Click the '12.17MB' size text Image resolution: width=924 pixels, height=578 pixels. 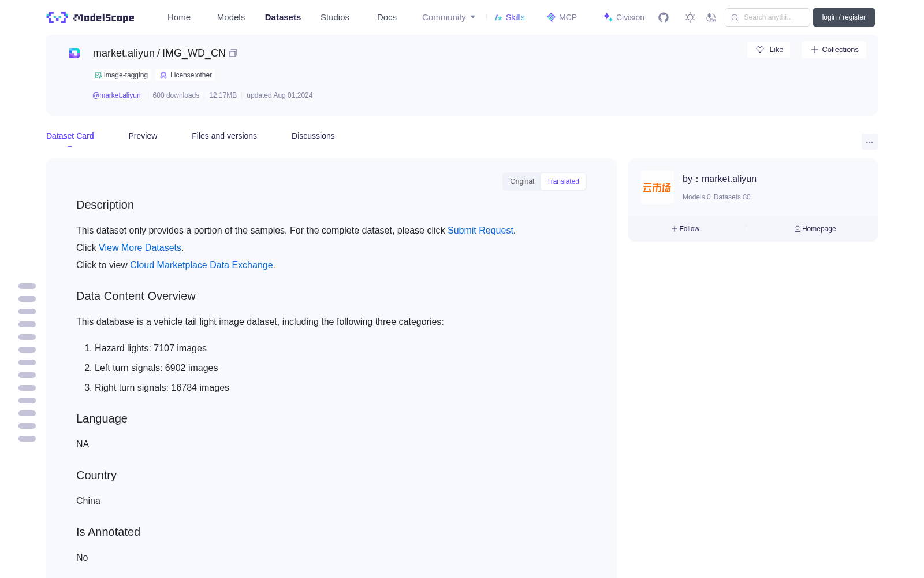(223, 95)
